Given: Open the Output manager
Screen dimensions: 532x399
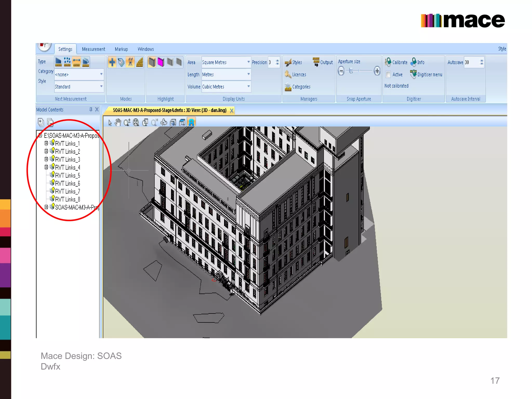Looking at the screenshot, I should click(323, 62).
